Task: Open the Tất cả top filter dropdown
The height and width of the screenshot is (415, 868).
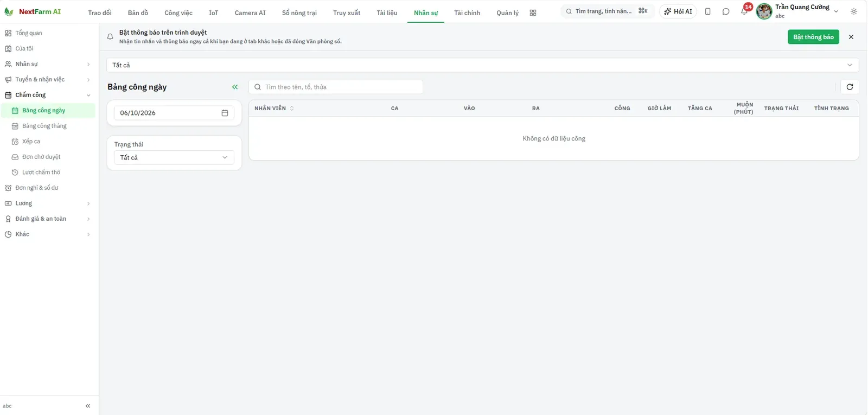Action: 482,65
